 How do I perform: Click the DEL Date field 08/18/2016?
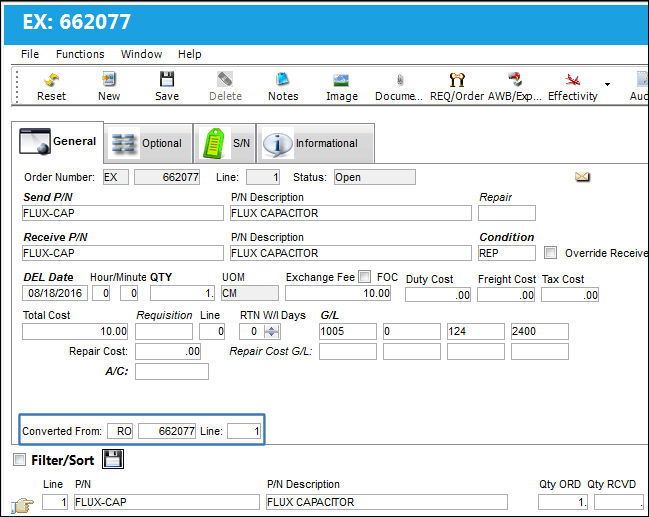(55, 293)
